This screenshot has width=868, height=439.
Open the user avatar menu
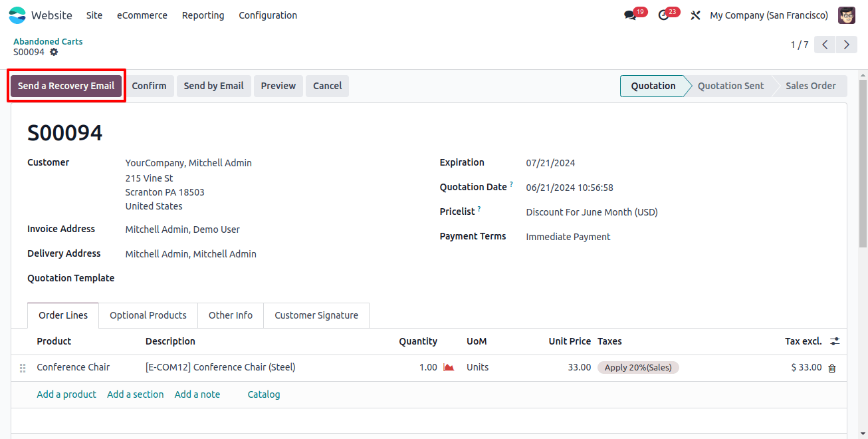click(847, 15)
